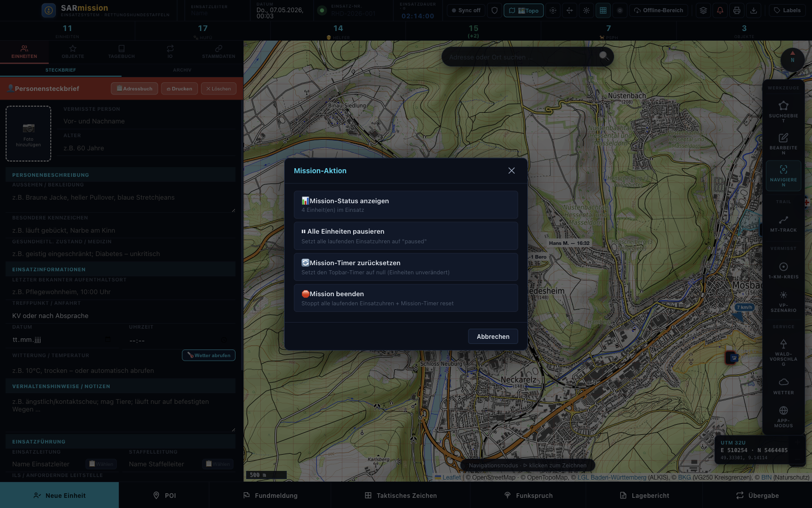Choose Mission-Timer zurücksetzen

[406, 267]
